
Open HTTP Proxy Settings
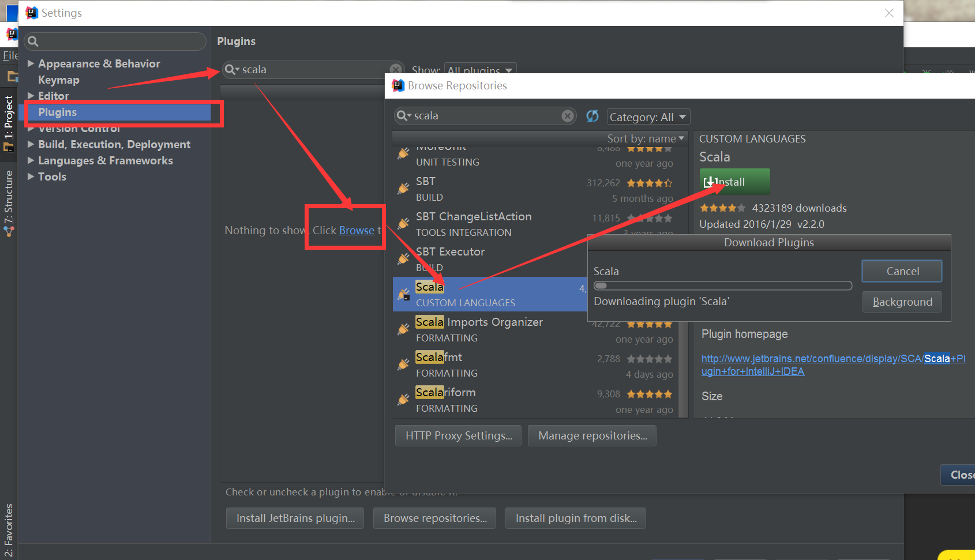click(x=459, y=435)
